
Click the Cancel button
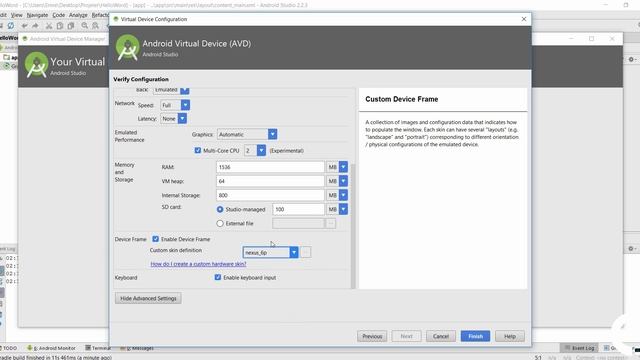[441, 336]
